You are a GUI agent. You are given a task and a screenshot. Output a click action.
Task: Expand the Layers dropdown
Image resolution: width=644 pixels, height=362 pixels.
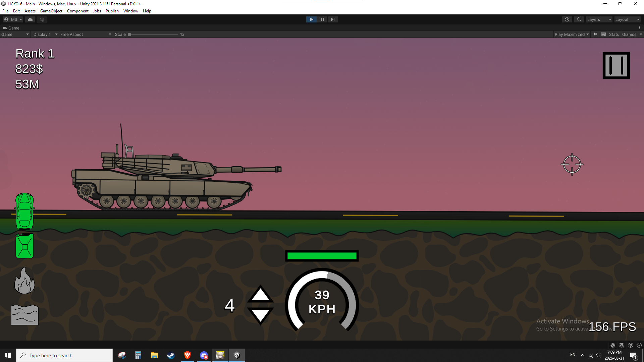click(599, 19)
